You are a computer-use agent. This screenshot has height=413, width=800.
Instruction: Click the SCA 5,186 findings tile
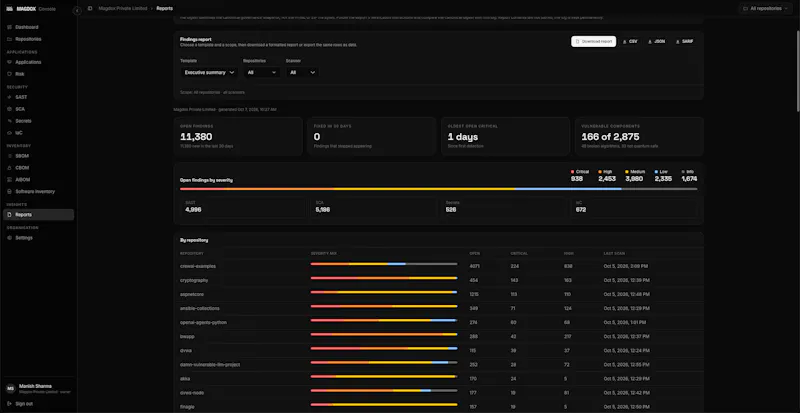(x=374, y=207)
